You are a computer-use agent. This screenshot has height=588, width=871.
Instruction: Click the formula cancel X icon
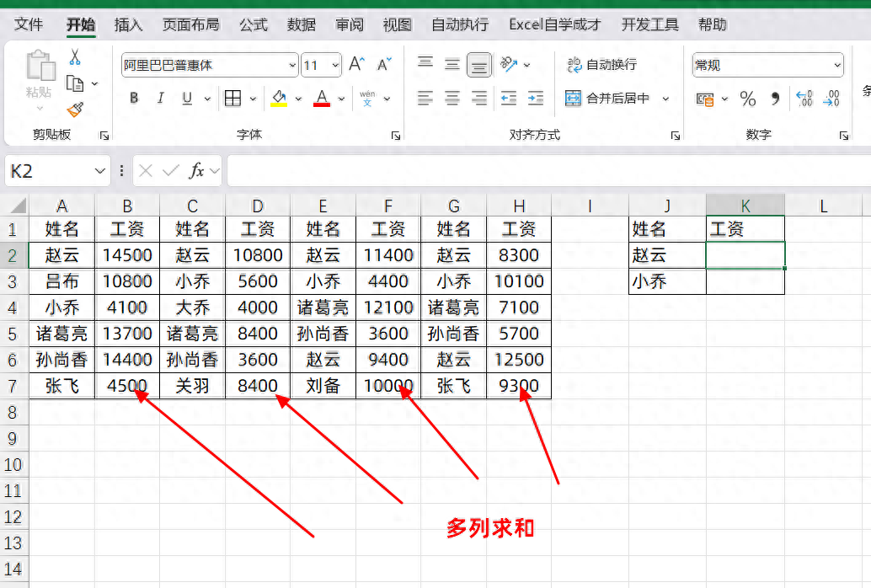point(146,171)
